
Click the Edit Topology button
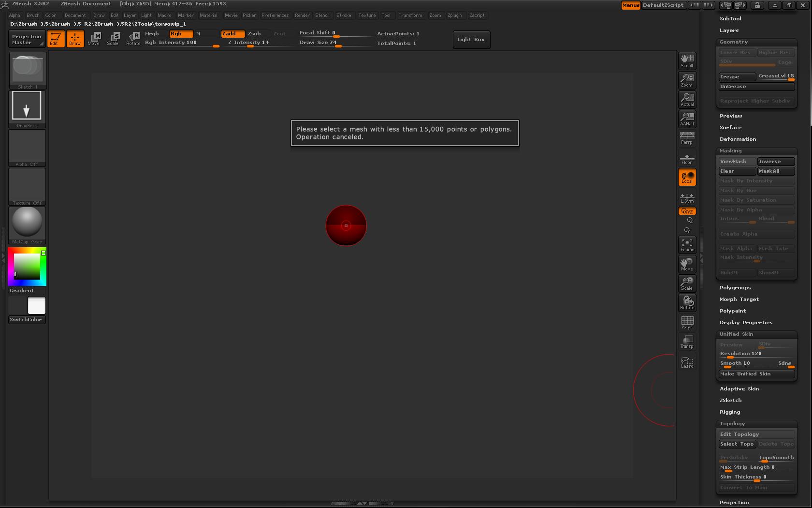click(x=756, y=434)
